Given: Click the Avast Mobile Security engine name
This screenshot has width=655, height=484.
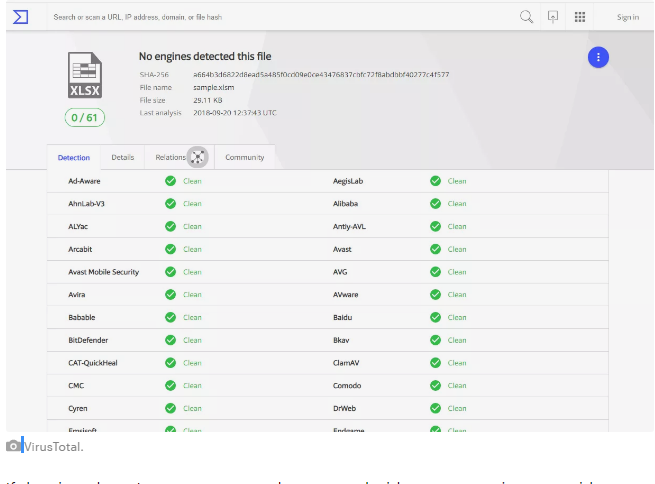Looking at the screenshot, I should (x=104, y=272).
